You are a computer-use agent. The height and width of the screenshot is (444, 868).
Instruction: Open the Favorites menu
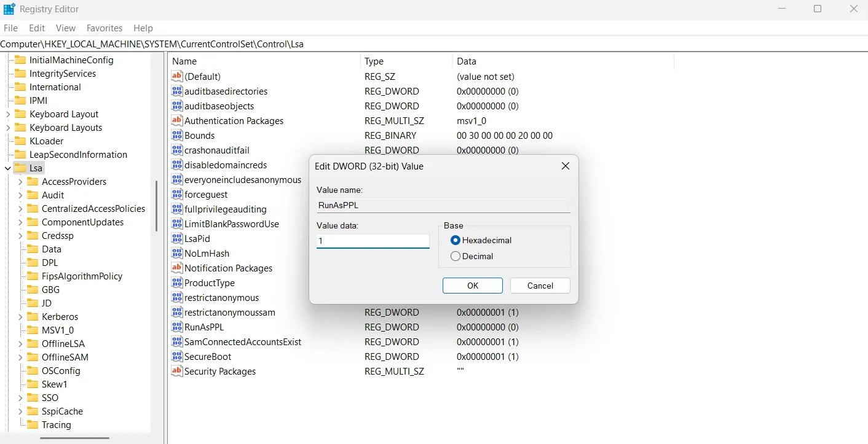(x=104, y=28)
